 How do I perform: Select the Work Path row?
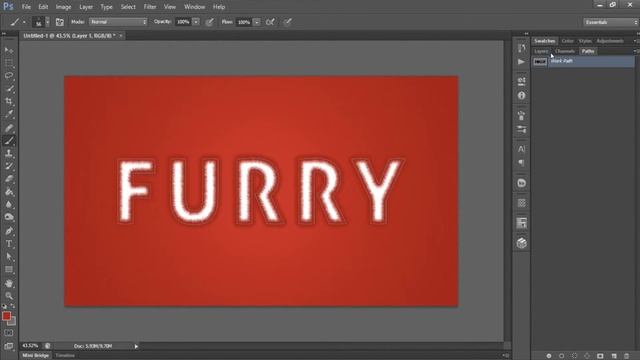coord(583,62)
